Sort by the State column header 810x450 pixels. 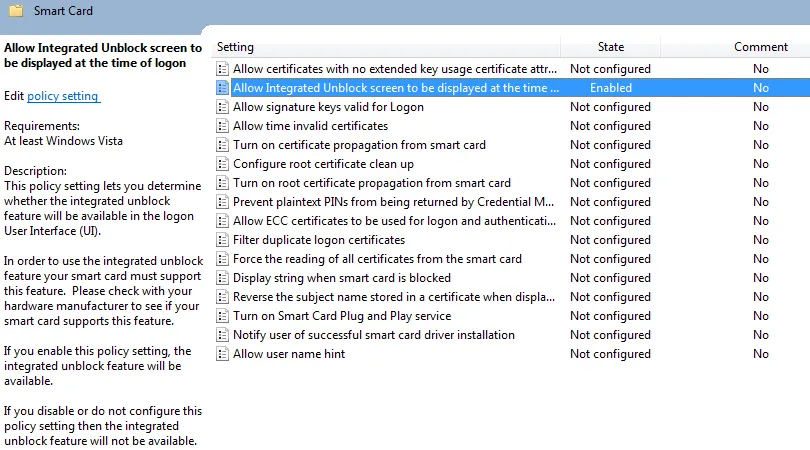[x=611, y=47]
